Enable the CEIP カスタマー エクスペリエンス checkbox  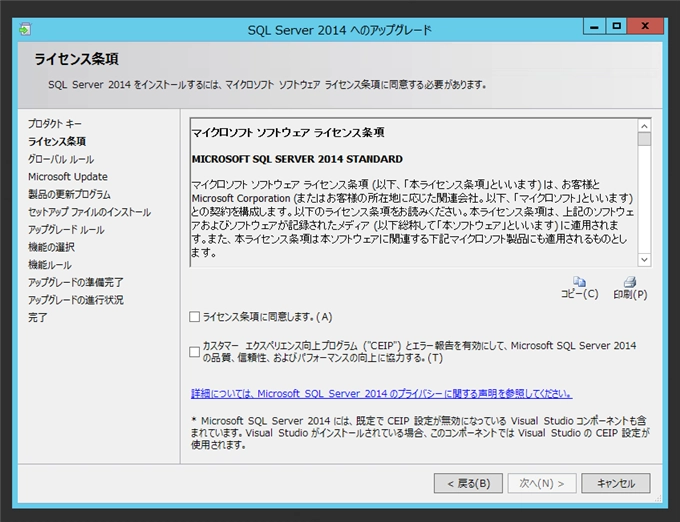[194, 352]
